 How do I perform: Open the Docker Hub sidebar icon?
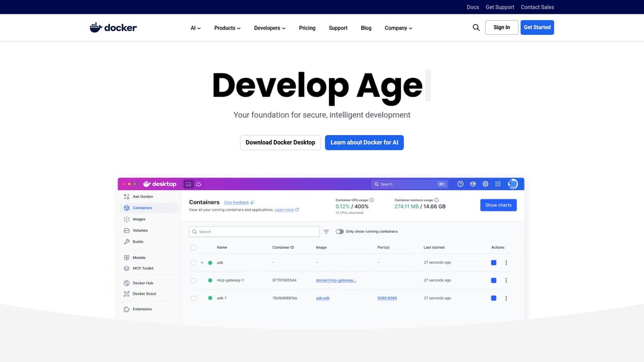127,283
